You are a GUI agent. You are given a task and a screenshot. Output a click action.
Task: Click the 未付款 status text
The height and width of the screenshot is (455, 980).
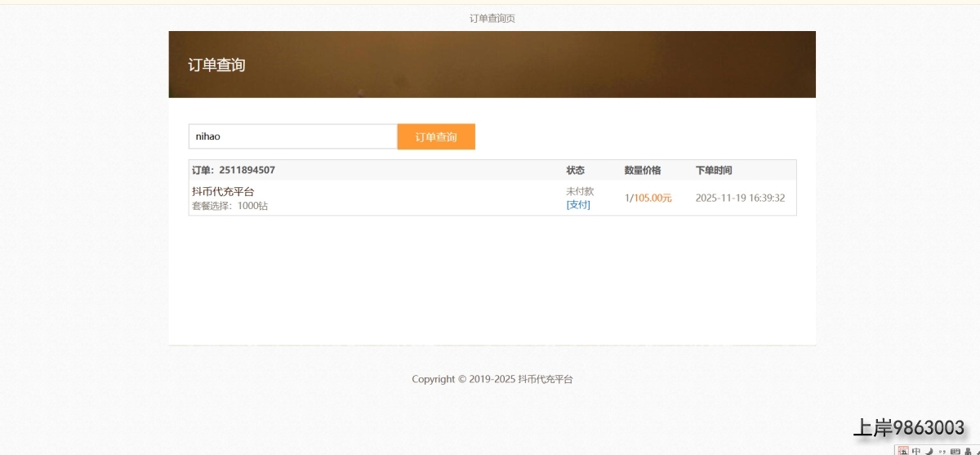[580, 191]
